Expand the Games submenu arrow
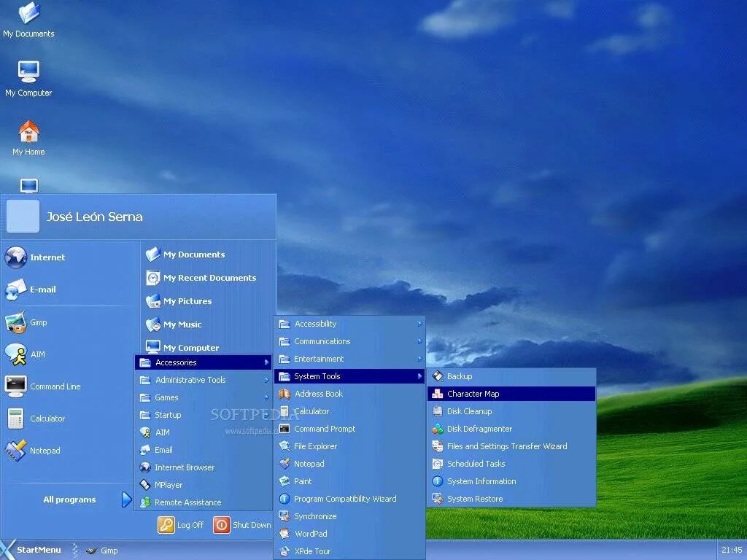Image resolution: width=747 pixels, height=560 pixels. [x=266, y=397]
